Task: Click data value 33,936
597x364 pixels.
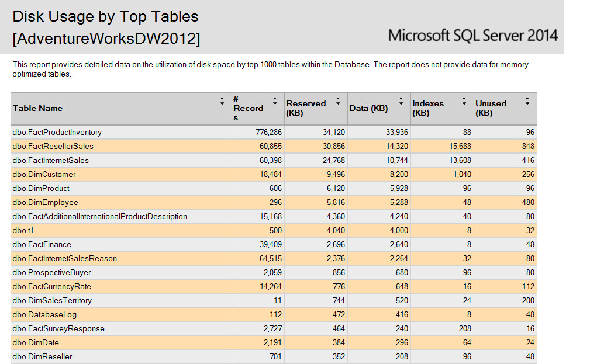Action: 396,133
